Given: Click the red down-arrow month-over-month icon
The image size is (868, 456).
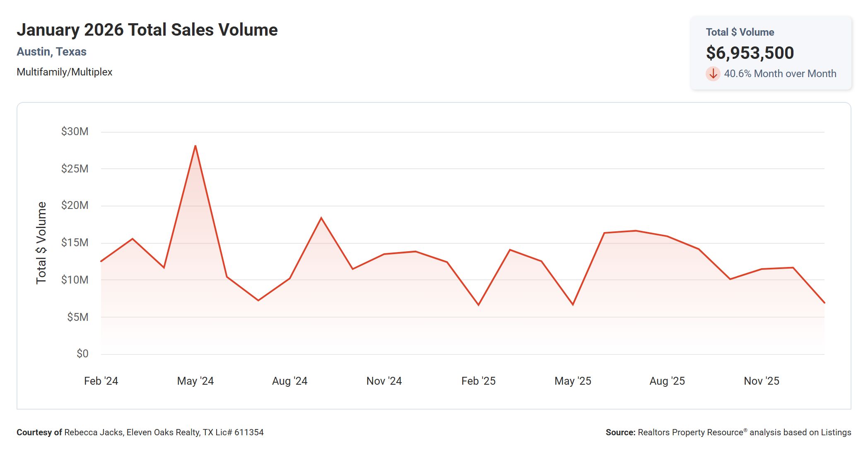Looking at the screenshot, I should [x=713, y=74].
